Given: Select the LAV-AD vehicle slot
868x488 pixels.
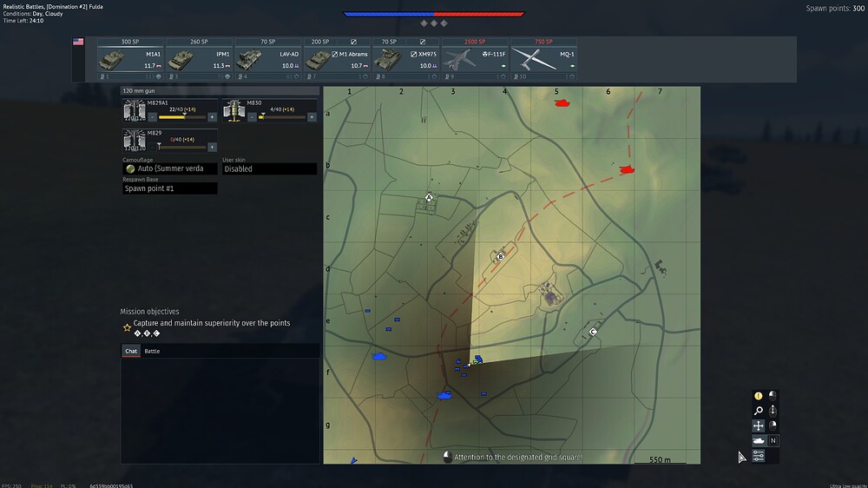Looking at the screenshot, I should [x=268, y=59].
